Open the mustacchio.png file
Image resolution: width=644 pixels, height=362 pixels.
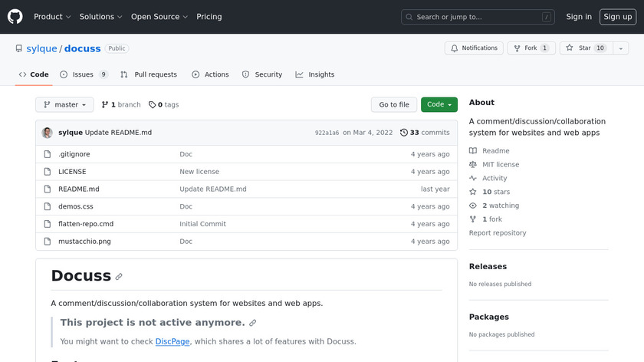84,242
